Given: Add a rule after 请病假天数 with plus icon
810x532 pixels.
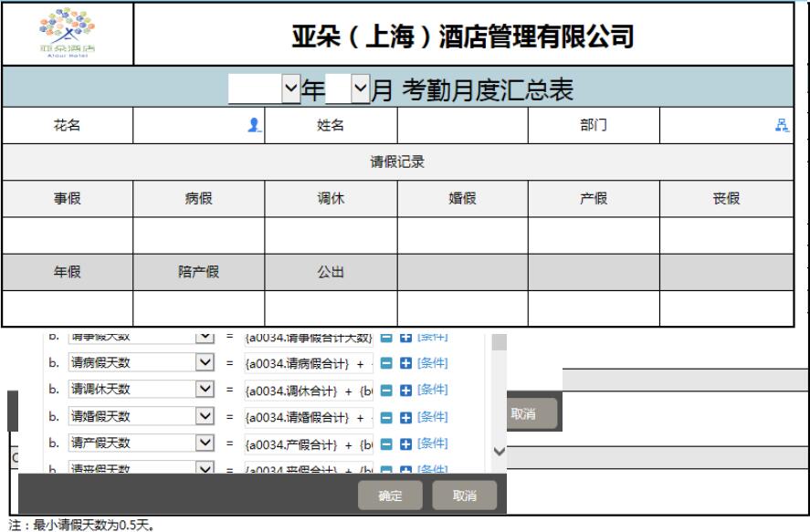Looking at the screenshot, I should click(x=406, y=363).
